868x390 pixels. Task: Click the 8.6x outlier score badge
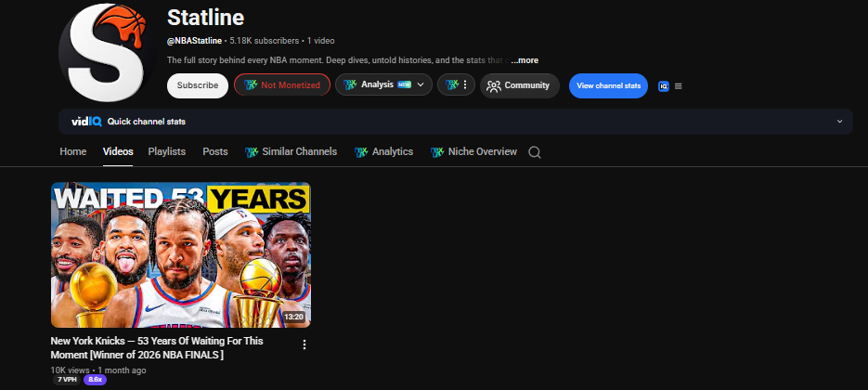(96, 380)
